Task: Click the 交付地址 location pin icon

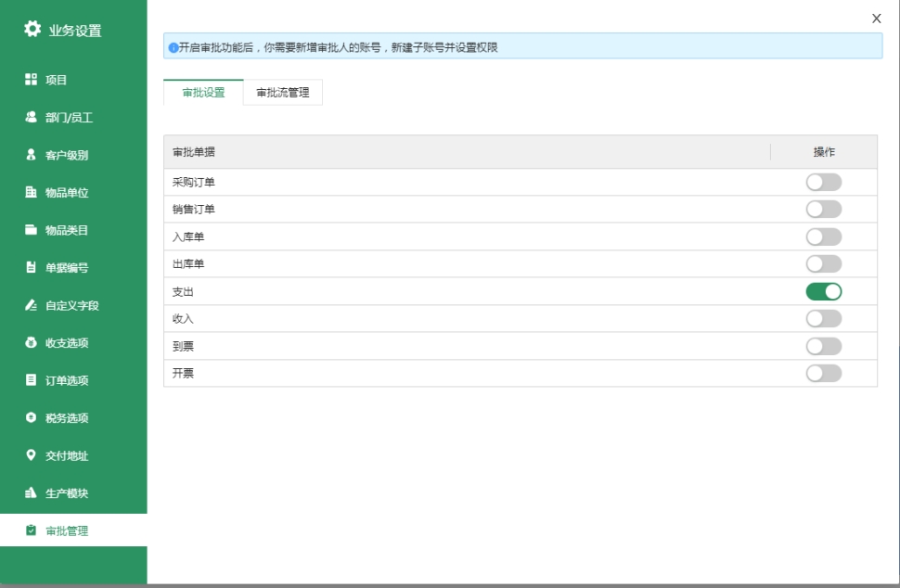Action: click(31, 455)
